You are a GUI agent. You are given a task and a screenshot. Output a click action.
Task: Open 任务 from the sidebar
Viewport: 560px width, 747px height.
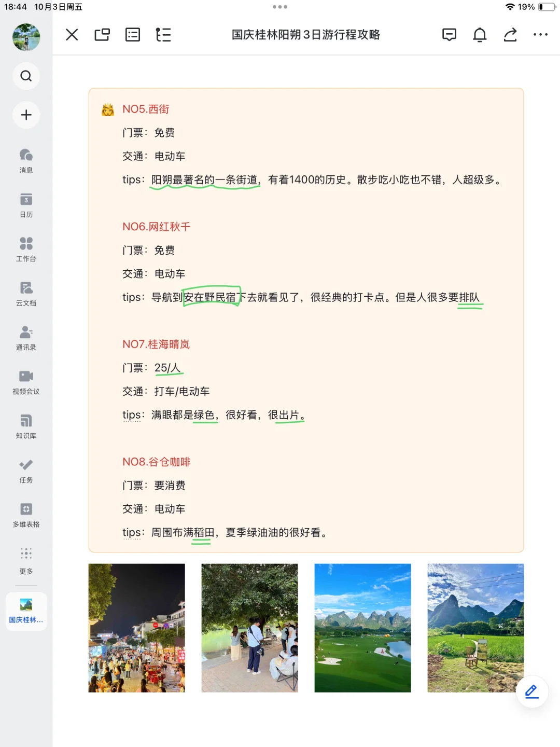pos(26,471)
